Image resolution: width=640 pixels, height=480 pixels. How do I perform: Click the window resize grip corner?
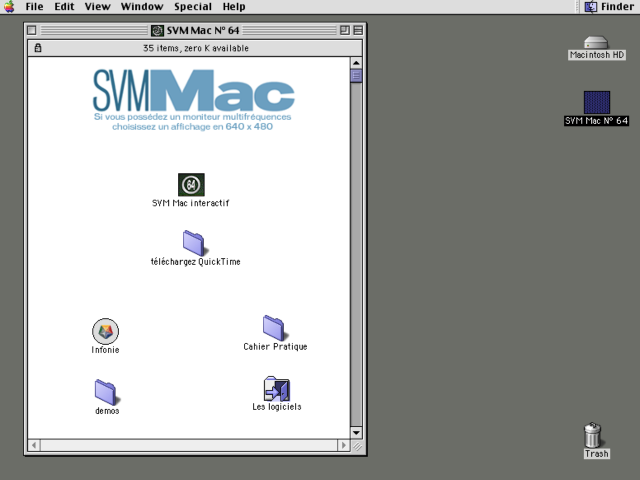(357, 446)
